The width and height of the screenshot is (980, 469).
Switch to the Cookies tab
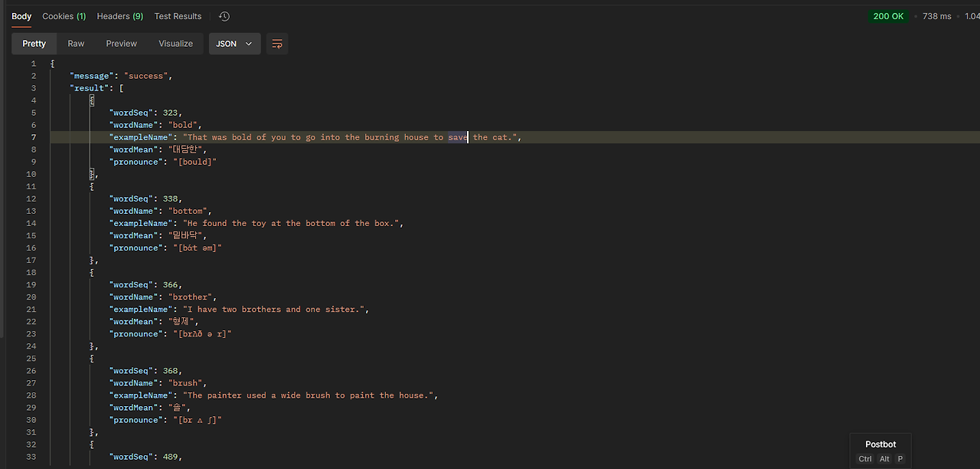tap(64, 15)
